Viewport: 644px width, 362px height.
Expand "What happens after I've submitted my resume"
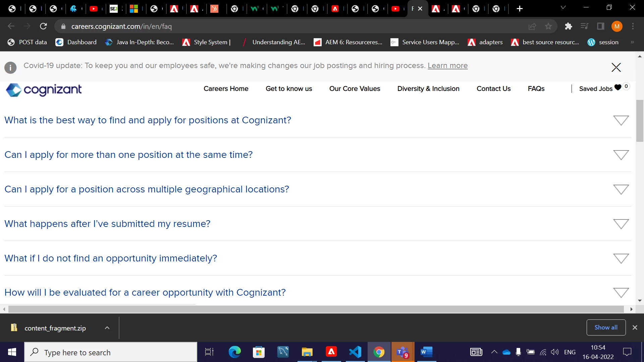pyautogui.click(x=621, y=224)
